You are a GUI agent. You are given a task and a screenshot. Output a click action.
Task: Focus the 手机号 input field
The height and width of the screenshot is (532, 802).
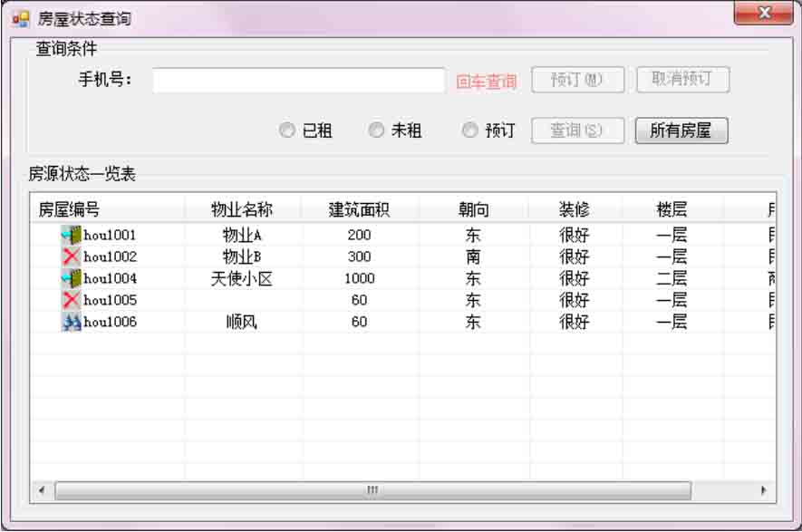click(x=298, y=81)
